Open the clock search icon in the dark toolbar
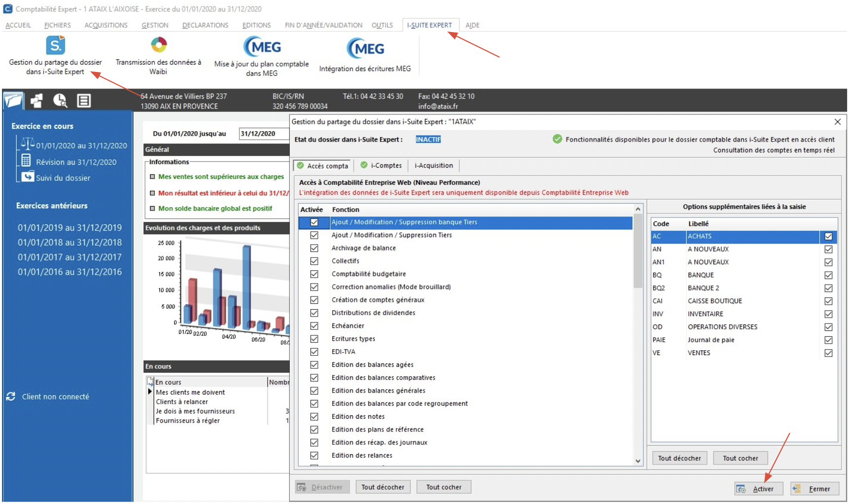Image resolution: width=851 pixels, height=504 pixels. coord(60,101)
